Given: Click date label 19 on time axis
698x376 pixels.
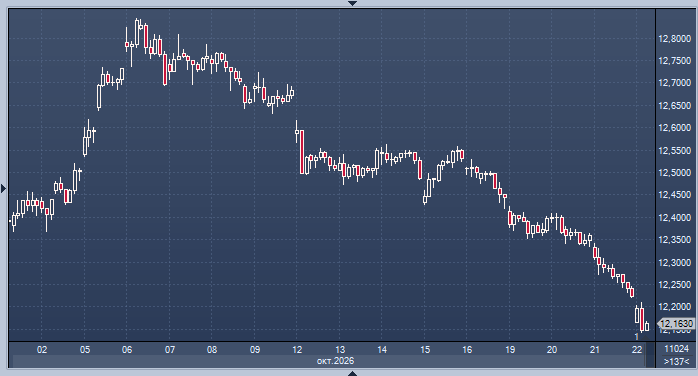Looking at the screenshot, I should click(510, 350).
